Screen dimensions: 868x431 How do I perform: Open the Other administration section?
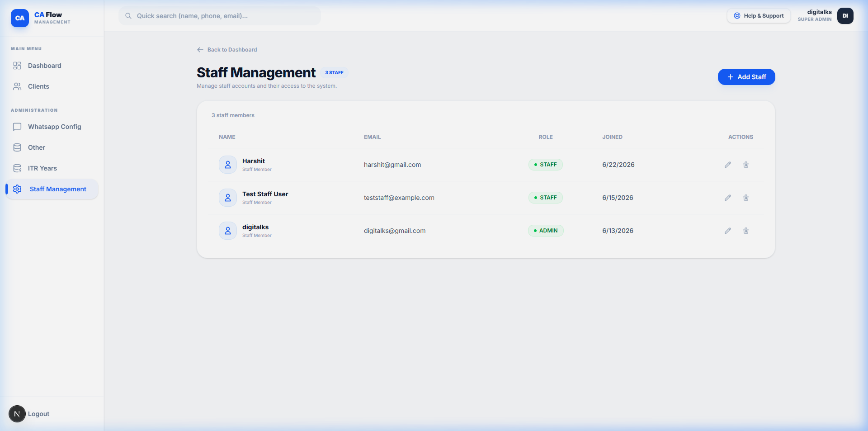52,147
